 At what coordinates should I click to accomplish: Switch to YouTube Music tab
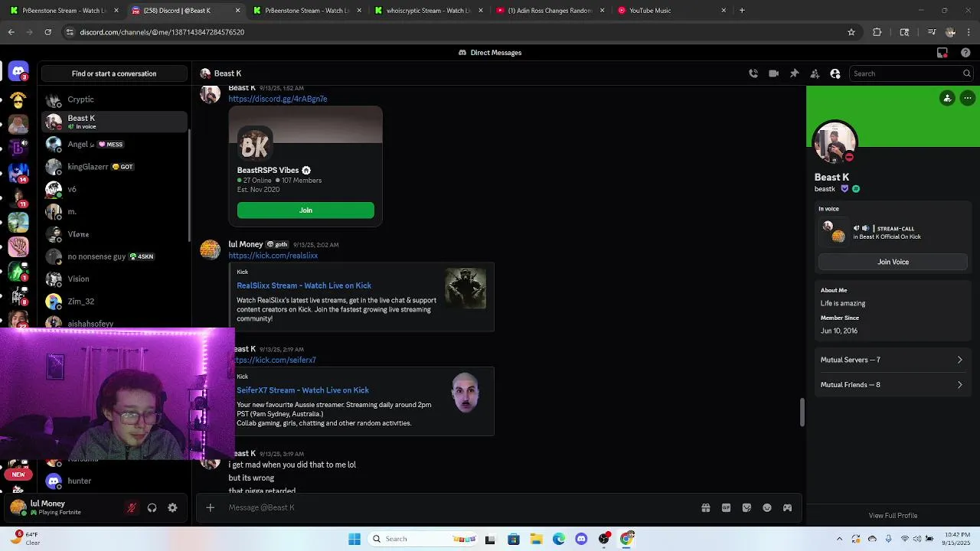(x=671, y=11)
